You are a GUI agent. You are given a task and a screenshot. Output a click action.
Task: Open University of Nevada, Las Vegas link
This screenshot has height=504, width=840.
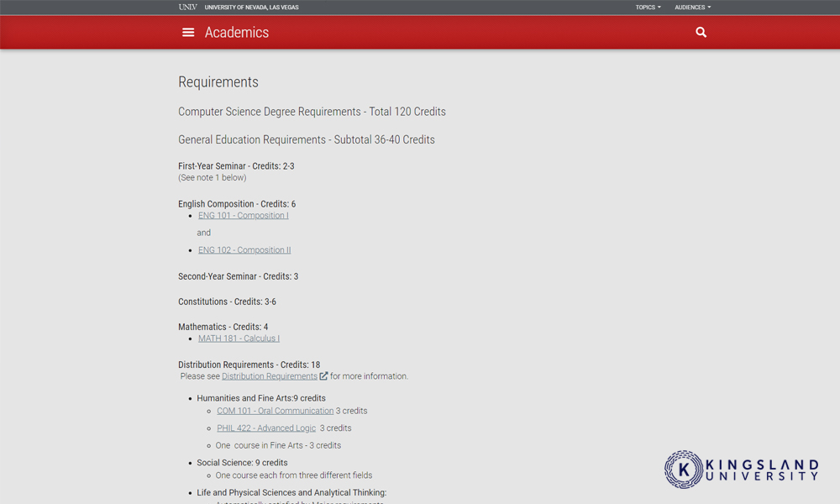[251, 7]
